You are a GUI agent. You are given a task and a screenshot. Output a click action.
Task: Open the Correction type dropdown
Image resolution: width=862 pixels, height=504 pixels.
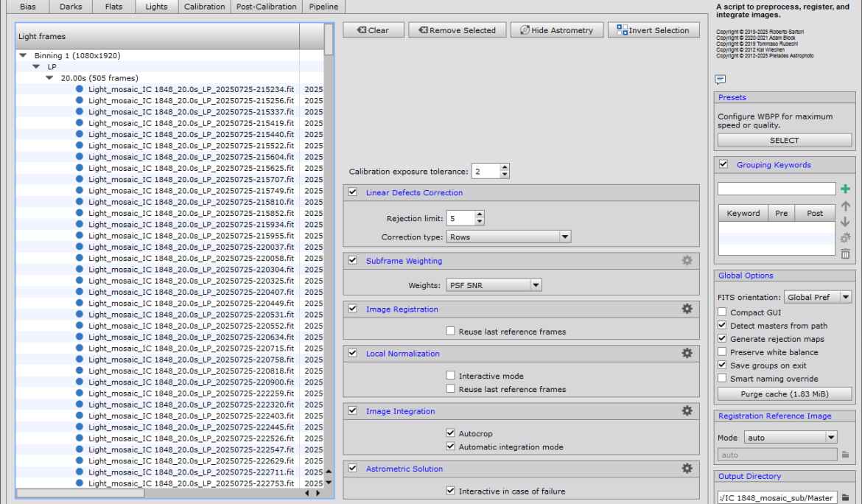508,237
